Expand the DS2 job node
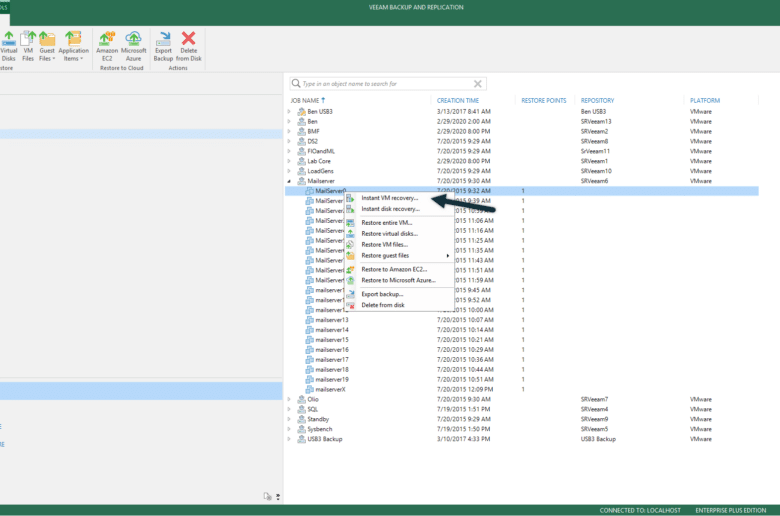 tap(289, 141)
